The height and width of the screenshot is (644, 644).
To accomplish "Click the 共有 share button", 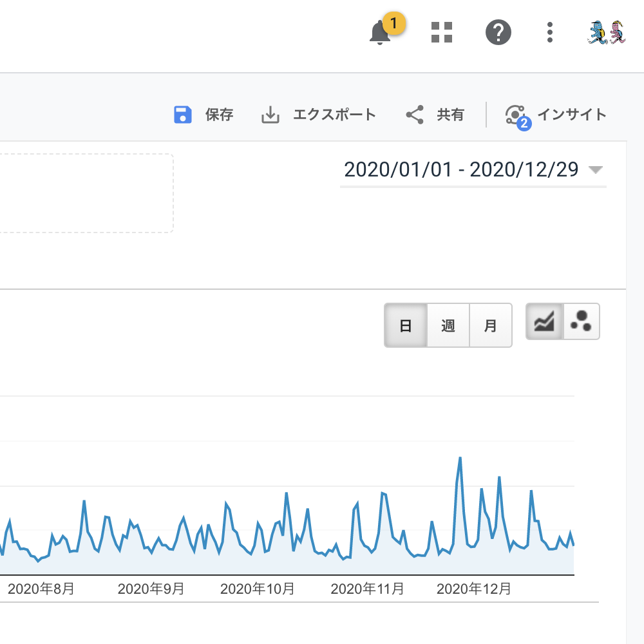I will pos(435,115).
